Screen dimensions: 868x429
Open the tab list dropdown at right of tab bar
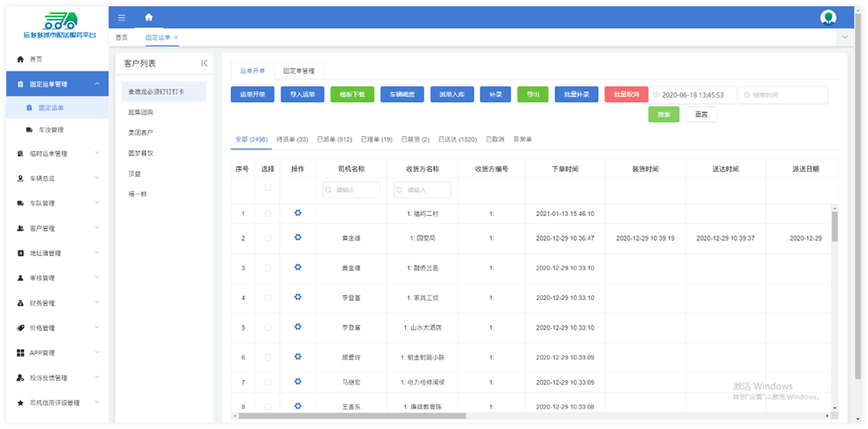click(845, 37)
